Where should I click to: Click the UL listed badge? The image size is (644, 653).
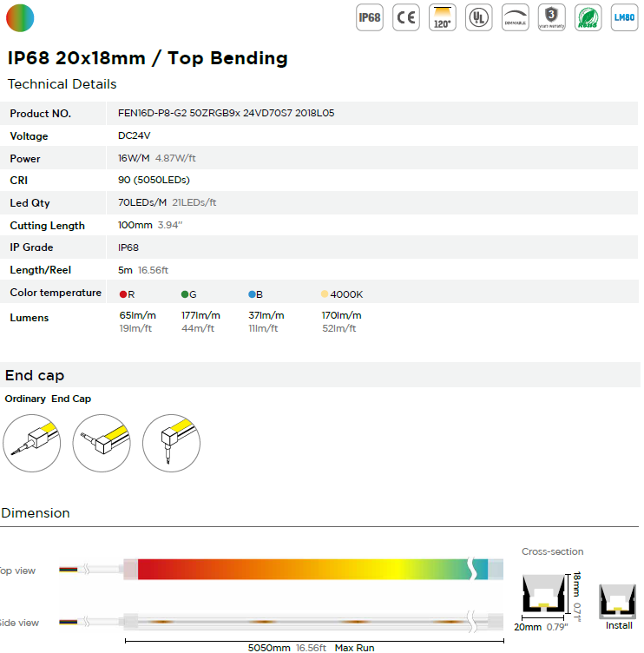click(x=479, y=17)
